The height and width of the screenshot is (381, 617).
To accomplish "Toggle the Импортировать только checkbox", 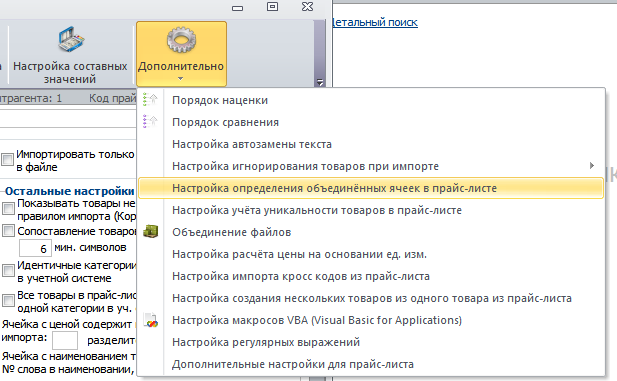I will point(7,159).
